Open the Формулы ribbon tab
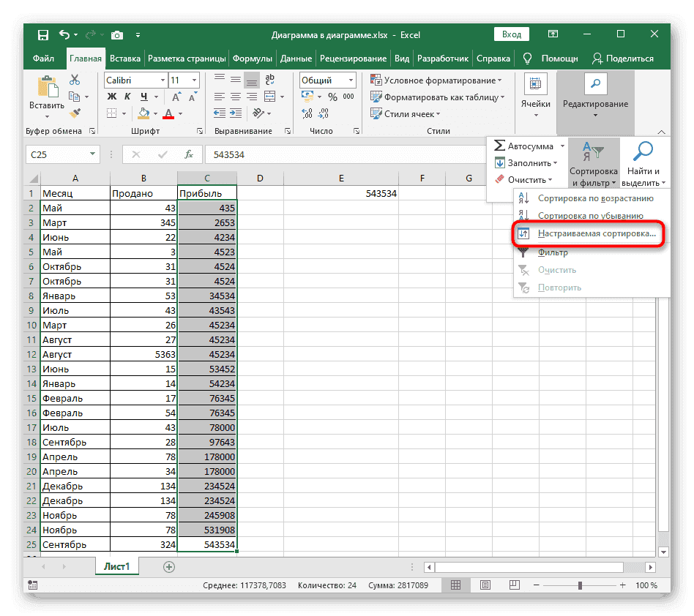The image size is (694, 616). (253, 59)
